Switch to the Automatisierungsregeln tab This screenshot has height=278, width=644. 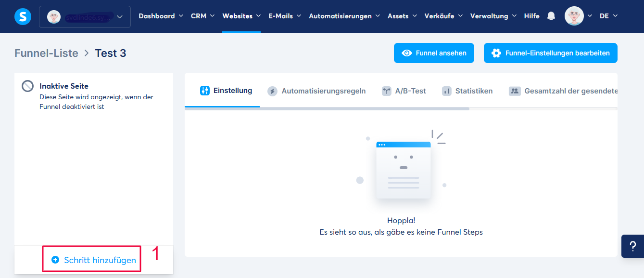316,91
